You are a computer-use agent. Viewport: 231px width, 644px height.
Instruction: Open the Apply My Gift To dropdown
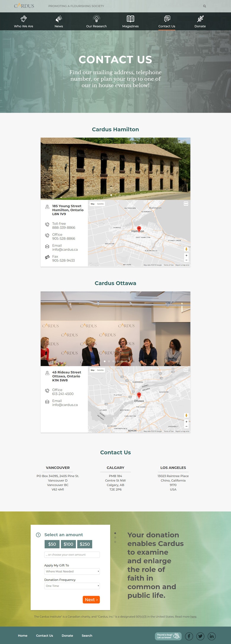72,571
